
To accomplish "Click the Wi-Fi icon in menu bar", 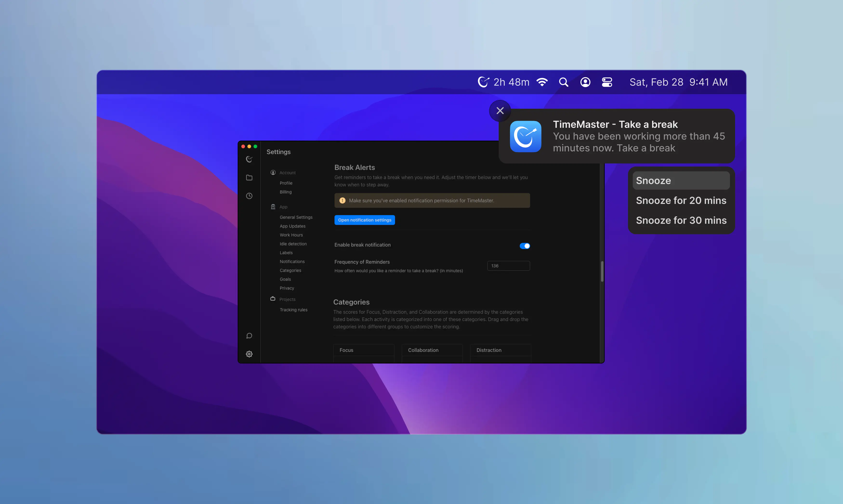I will click(542, 82).
